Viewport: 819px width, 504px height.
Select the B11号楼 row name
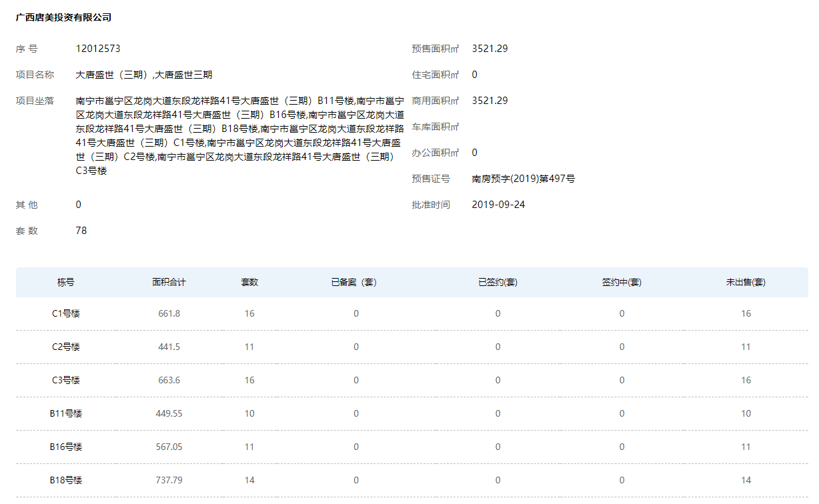click(66, 413)
